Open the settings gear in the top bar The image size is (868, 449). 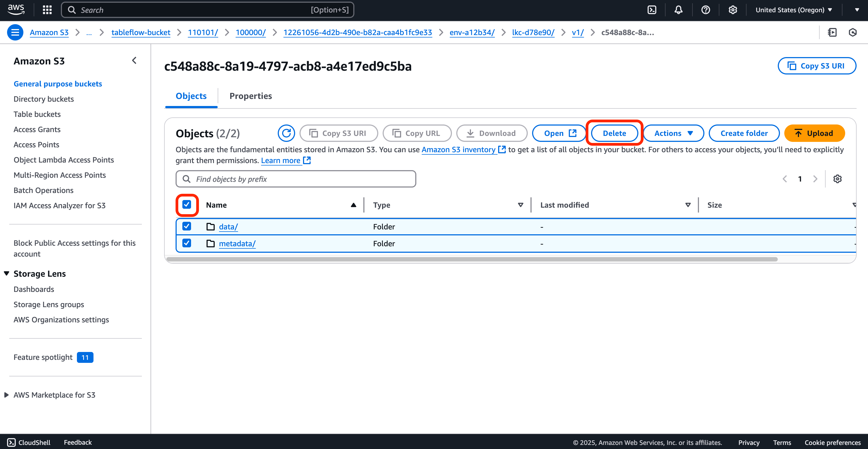tap(733, 10)
